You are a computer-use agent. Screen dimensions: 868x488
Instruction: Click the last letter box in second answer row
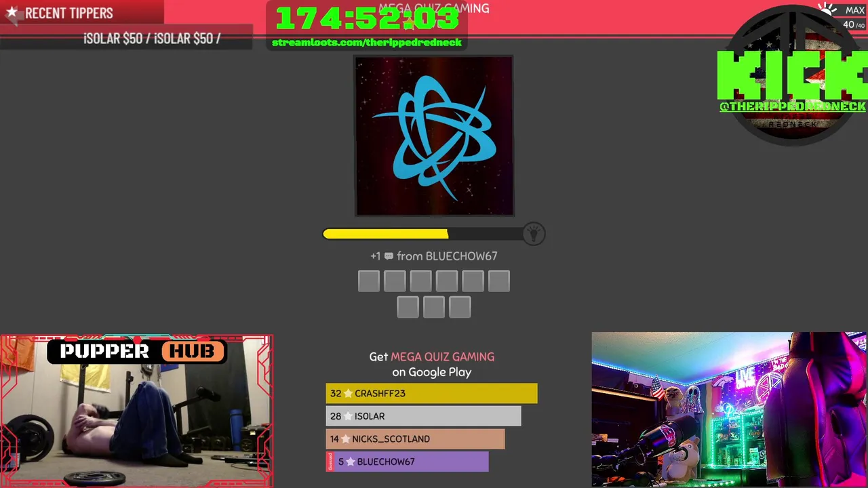460,307
